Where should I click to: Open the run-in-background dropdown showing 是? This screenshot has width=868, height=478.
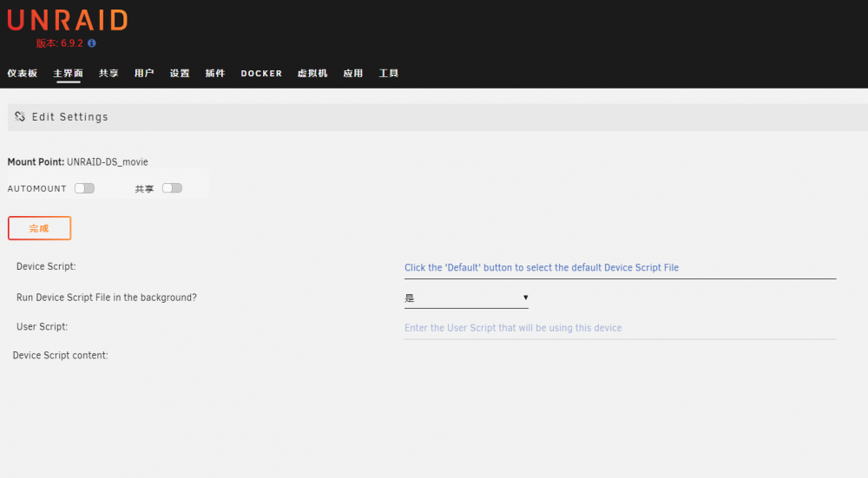(x=466, y=298)
